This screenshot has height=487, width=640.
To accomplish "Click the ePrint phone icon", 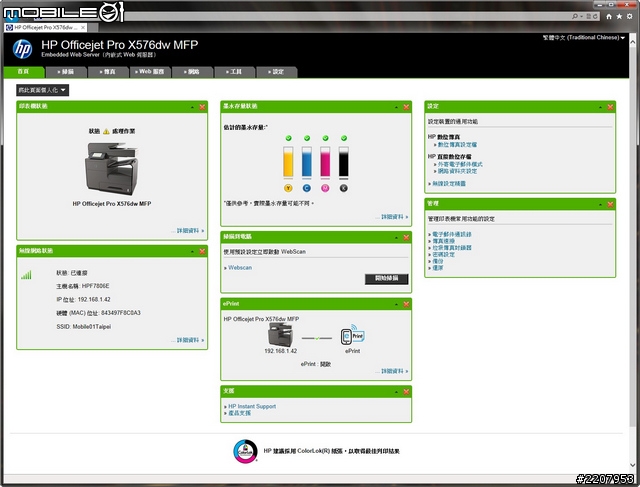I will (352, 336).
